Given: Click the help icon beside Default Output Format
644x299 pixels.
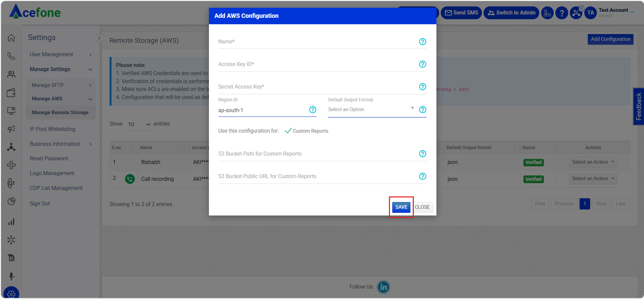Looking at the screenshot, I should [x=423, y=109].
